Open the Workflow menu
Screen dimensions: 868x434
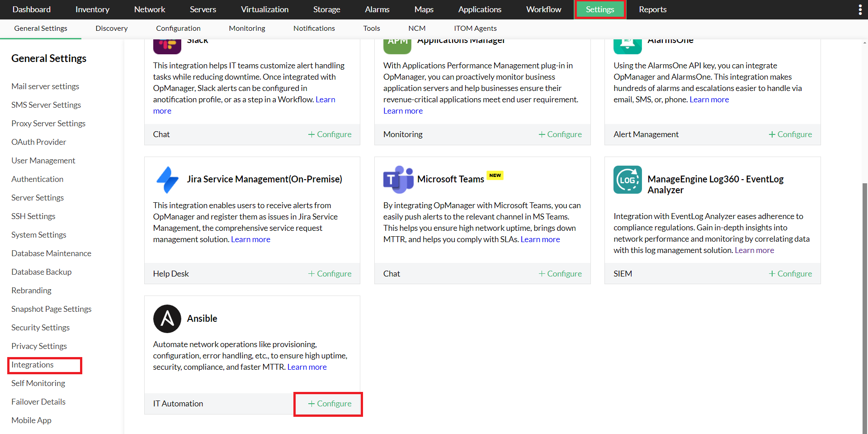click(x=544, y=10)
